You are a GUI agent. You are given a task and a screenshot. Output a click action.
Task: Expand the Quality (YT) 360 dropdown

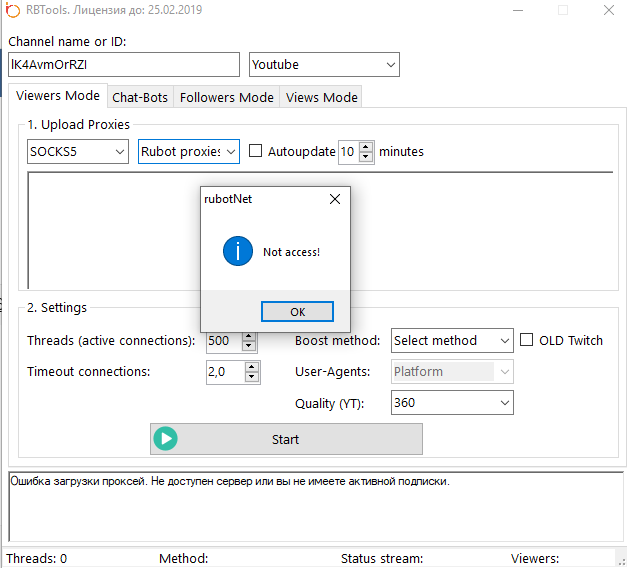click(452, 403)
